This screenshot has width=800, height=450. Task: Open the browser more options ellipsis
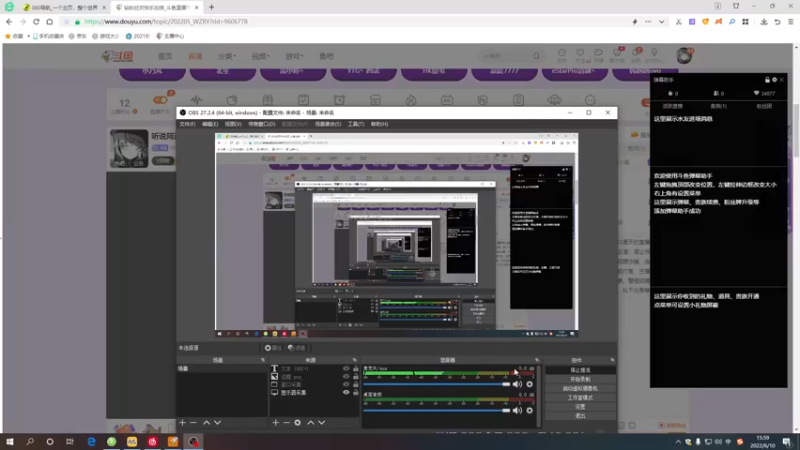tap(648, 22)
